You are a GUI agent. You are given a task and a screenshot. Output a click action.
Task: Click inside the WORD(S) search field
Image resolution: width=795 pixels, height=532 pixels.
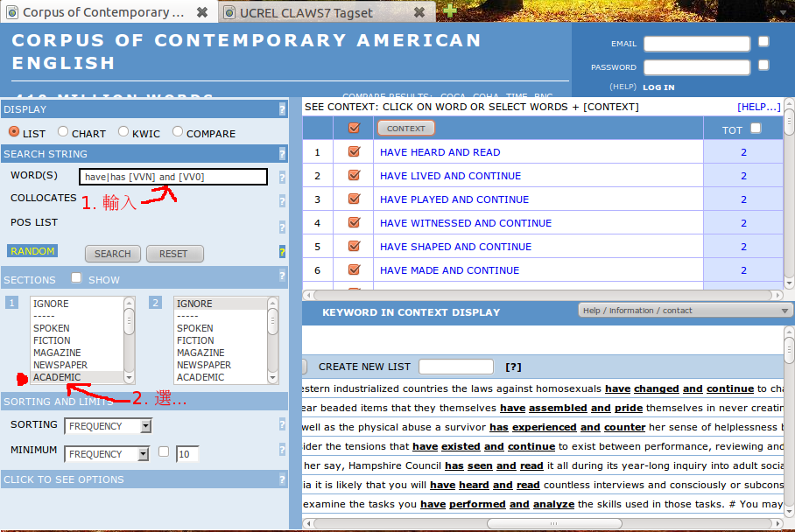click(x=173, y=177)
